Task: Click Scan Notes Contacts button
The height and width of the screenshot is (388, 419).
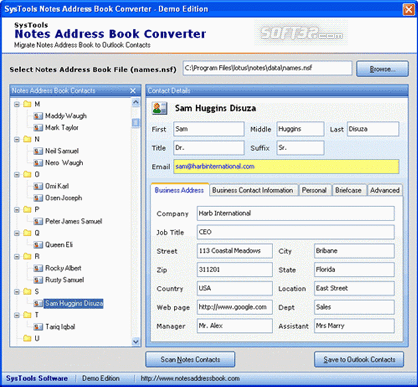Action: tap(190, 359)
